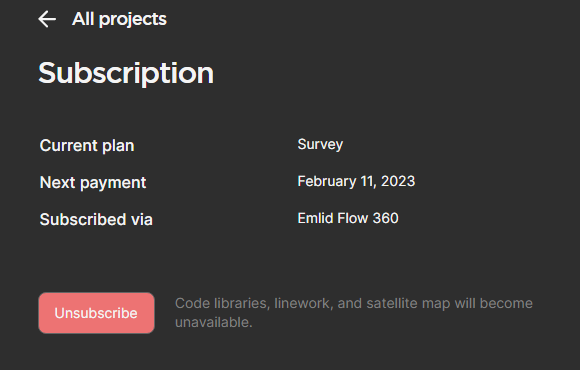Image resolution: width=580 pixels, height=370 pixels.
Task: Click the Next payment label
Action: 93,182
